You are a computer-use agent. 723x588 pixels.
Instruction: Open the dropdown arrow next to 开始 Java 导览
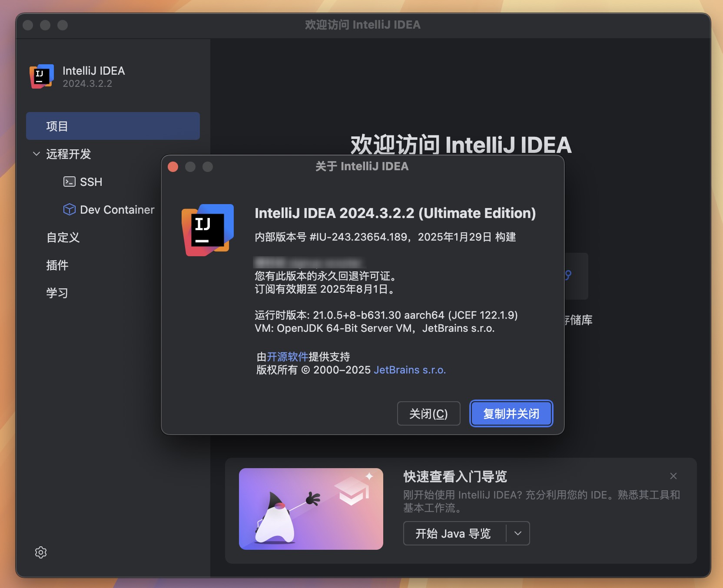tap(518, 533)
